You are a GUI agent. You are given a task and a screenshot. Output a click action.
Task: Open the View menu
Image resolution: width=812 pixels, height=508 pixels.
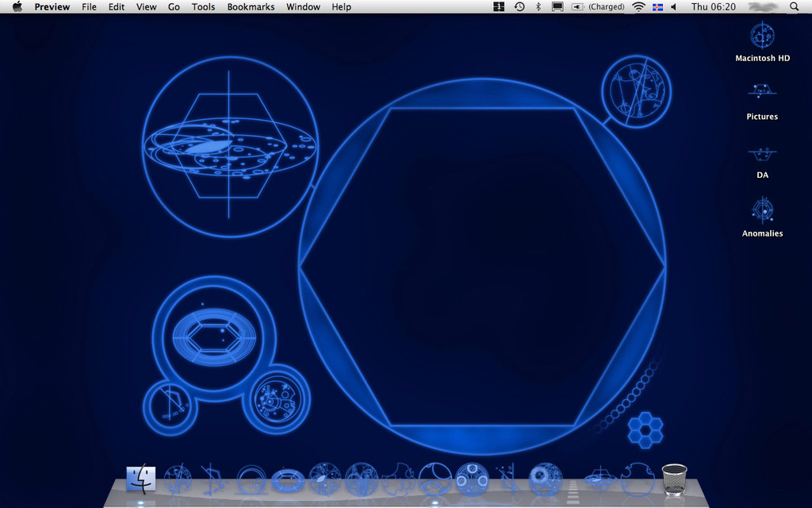click(146, 6)
